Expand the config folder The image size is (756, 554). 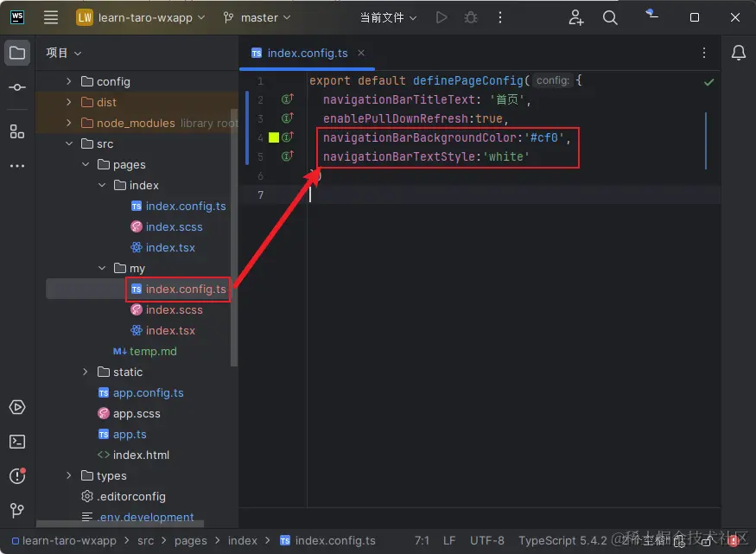[x=68, y=81]
